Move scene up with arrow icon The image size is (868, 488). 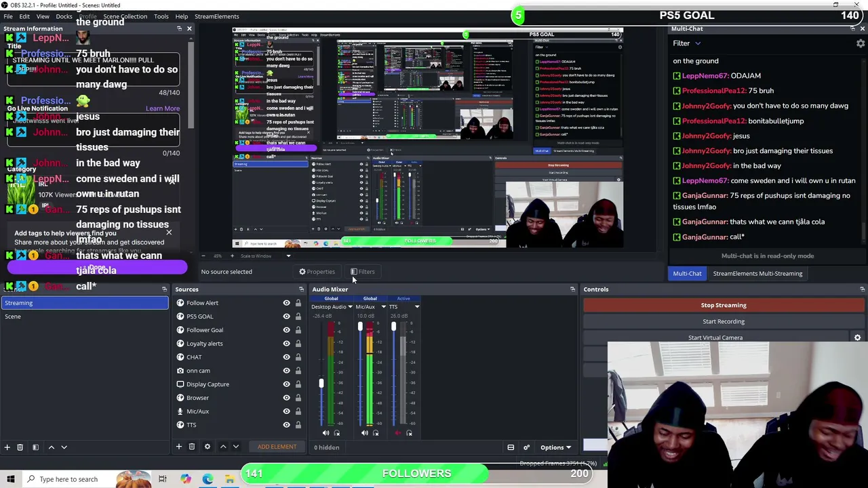pos(51,447)
